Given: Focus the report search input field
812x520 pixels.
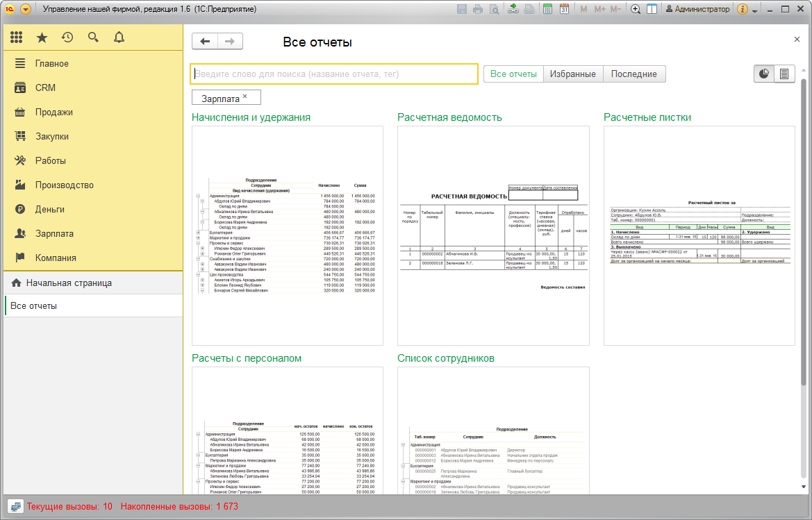Looking at the screenshot, I should point(334,74).
